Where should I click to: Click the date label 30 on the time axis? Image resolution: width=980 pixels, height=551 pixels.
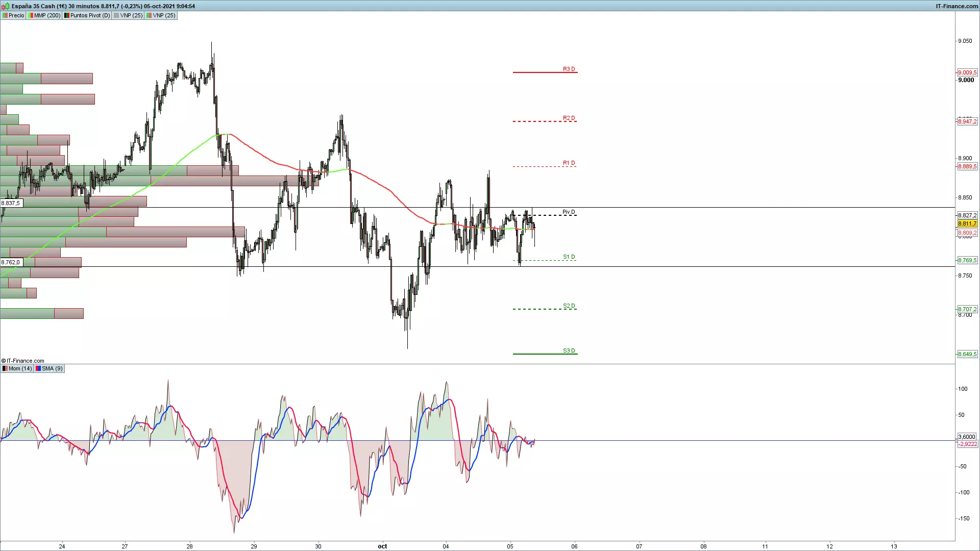click(318, 546)
